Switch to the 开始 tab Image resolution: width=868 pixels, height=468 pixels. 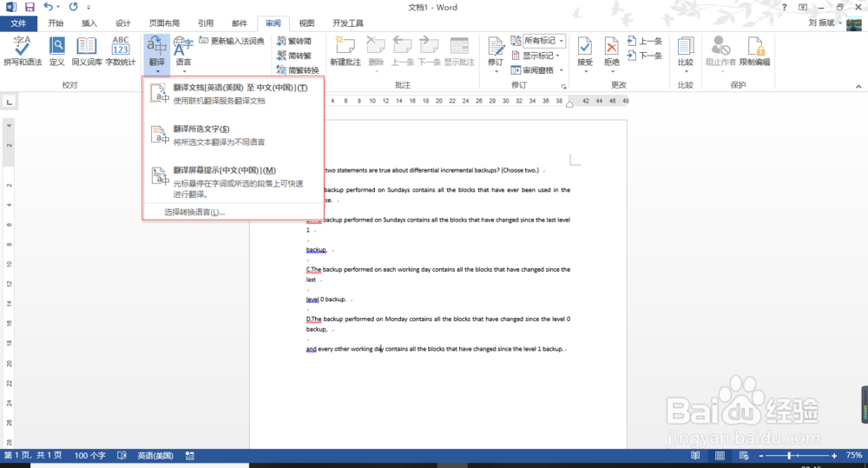coord(56,23)
